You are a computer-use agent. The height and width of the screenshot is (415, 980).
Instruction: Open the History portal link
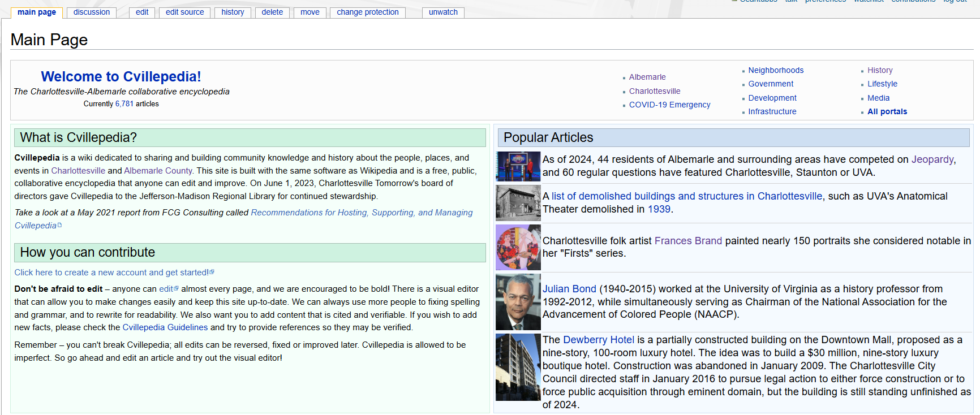pos(880,70)
